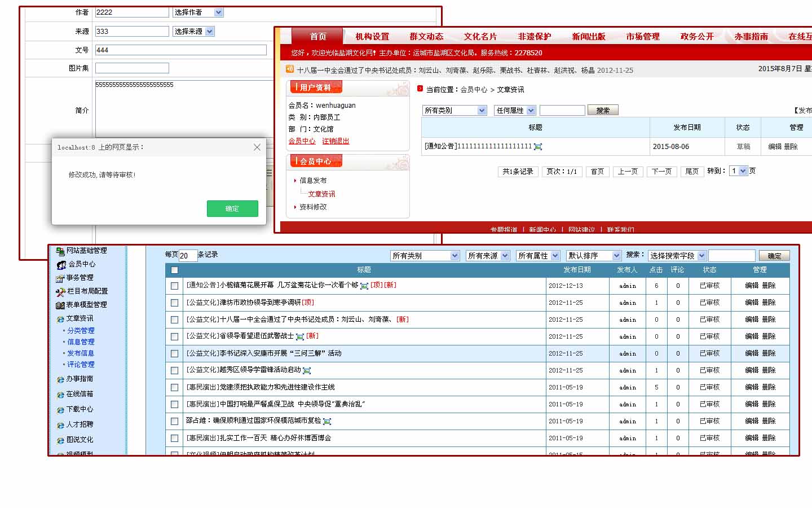This screenshot has height=508, width=812.
Task: Open the 选择作者 dropdown
Action: pyautogui.click(x=198, y=12)
